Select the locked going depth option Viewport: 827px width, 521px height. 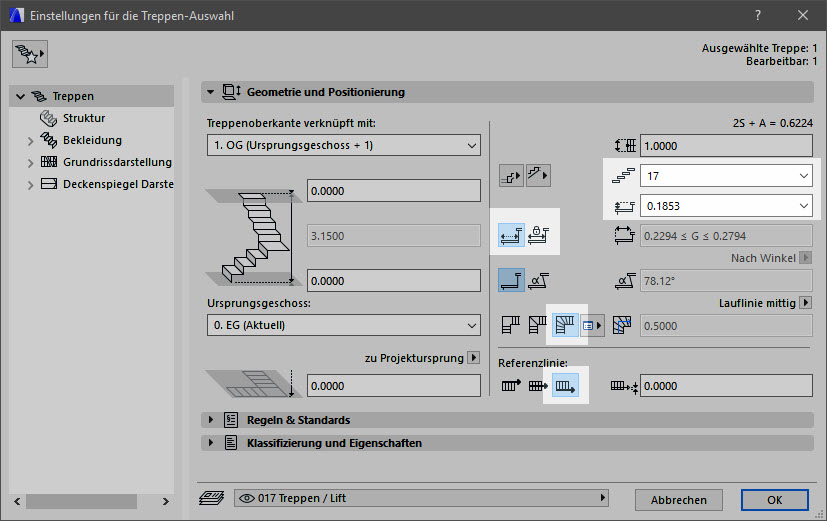pyautogui.click(x=538, y=235)
